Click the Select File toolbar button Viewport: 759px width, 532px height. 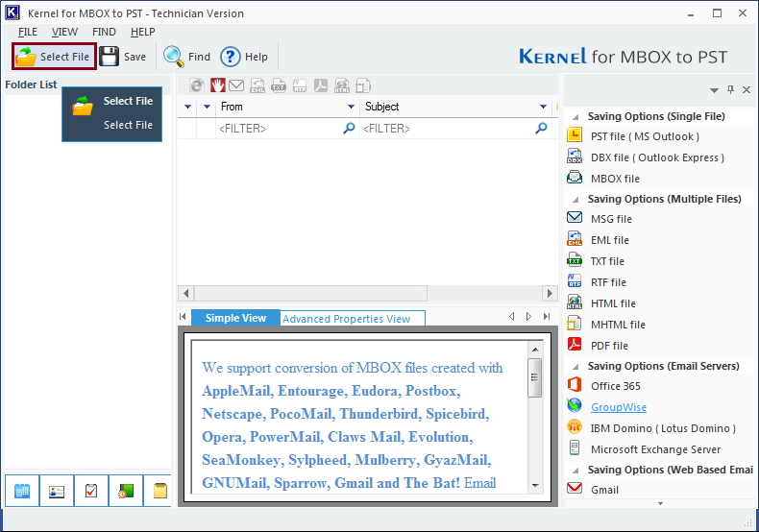pyautogui.click(x=54, y=57)
